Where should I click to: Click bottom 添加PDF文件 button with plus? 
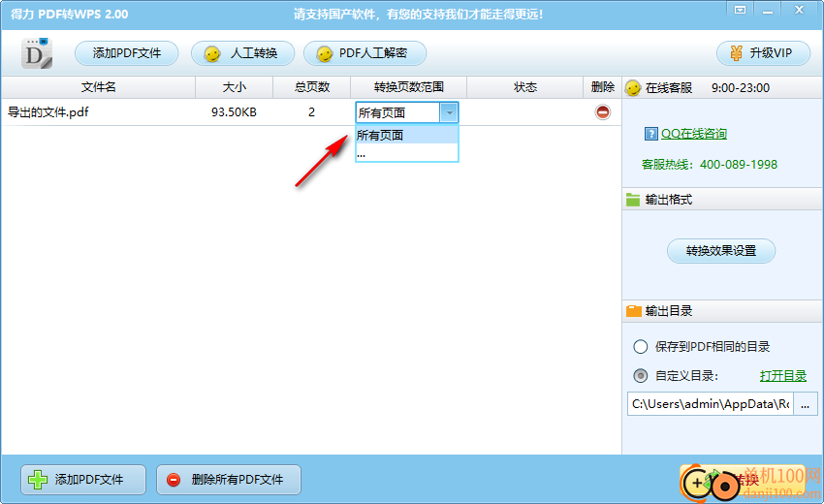83,480
